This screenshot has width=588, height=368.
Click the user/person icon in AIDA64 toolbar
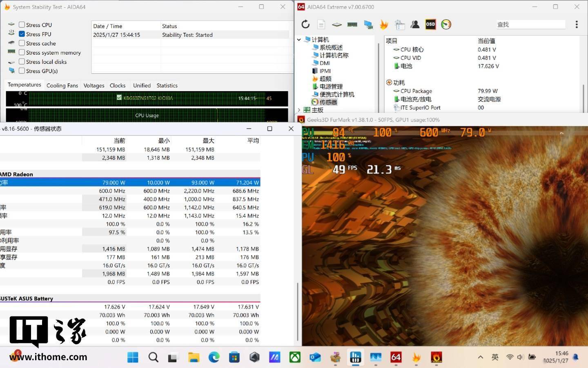click(415, 25)
